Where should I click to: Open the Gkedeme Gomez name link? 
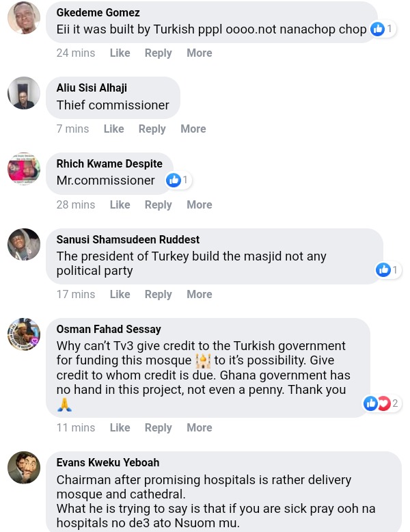(x=98, y=12)
